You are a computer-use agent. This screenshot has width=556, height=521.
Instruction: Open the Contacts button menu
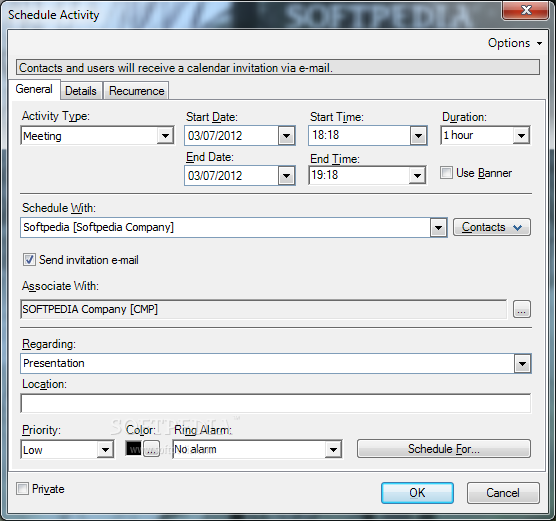492,227
